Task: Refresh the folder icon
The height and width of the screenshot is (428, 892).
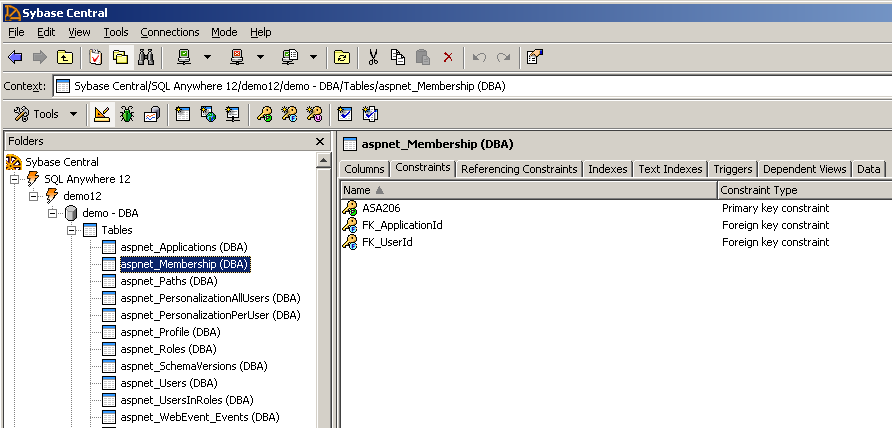Action: coord(342,57)
